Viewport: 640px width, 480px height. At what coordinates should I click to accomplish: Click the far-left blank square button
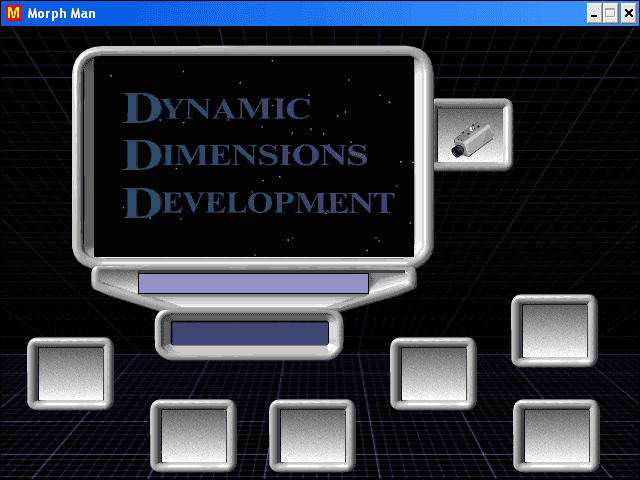tap(70, 373)
